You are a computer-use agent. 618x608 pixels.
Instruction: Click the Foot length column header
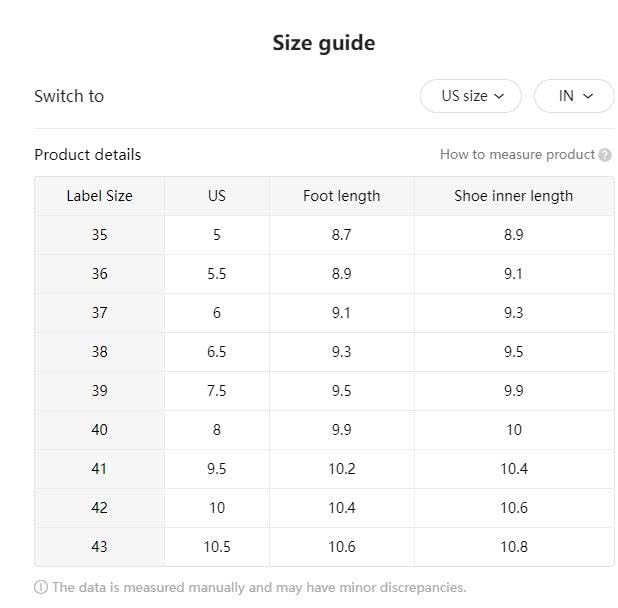coord(341,196)
